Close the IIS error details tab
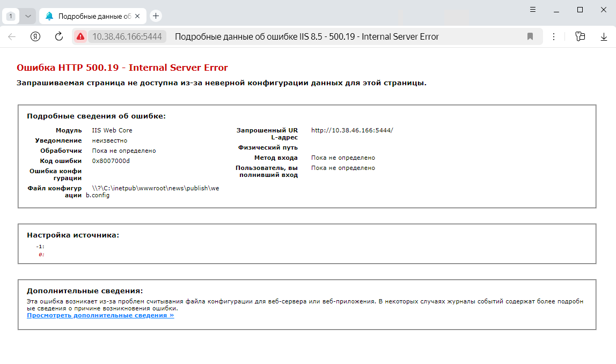Screen dimensions: 616x364 tap(137, 16)
